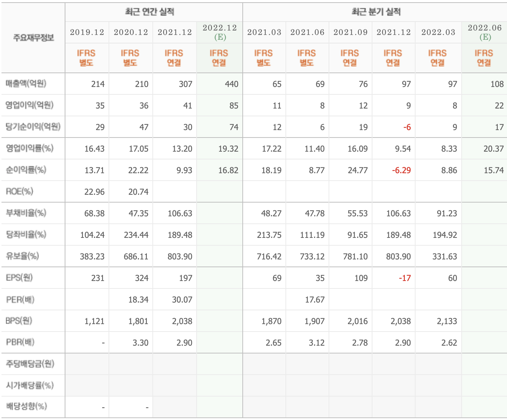The width and height of the screenshot is (507, 420).
Task: Click the 2019.12 ROE value 22.96
Action: click(x=94, y=192)
